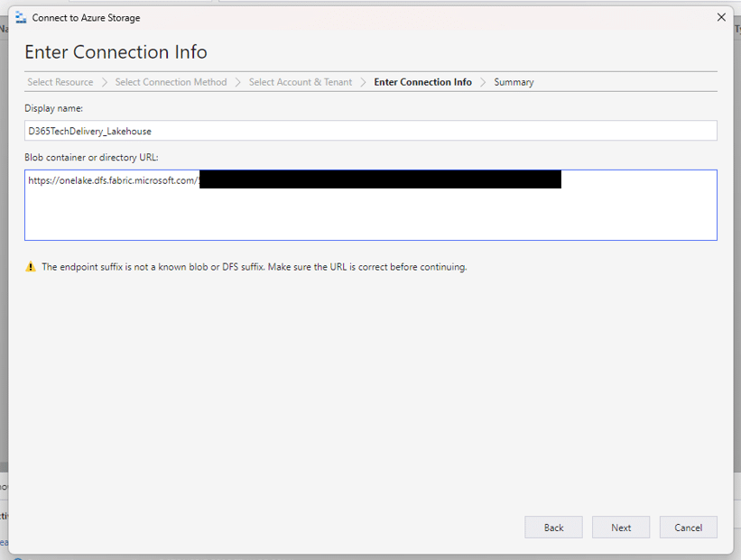741x560 pixels.
Task: Proceed with the Next button
Action: click(621, 528)
